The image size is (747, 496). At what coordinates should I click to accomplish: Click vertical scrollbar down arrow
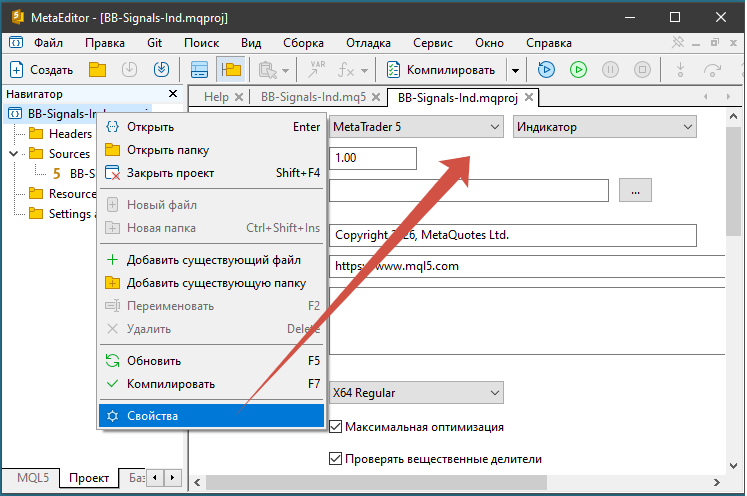coord(733,466)
